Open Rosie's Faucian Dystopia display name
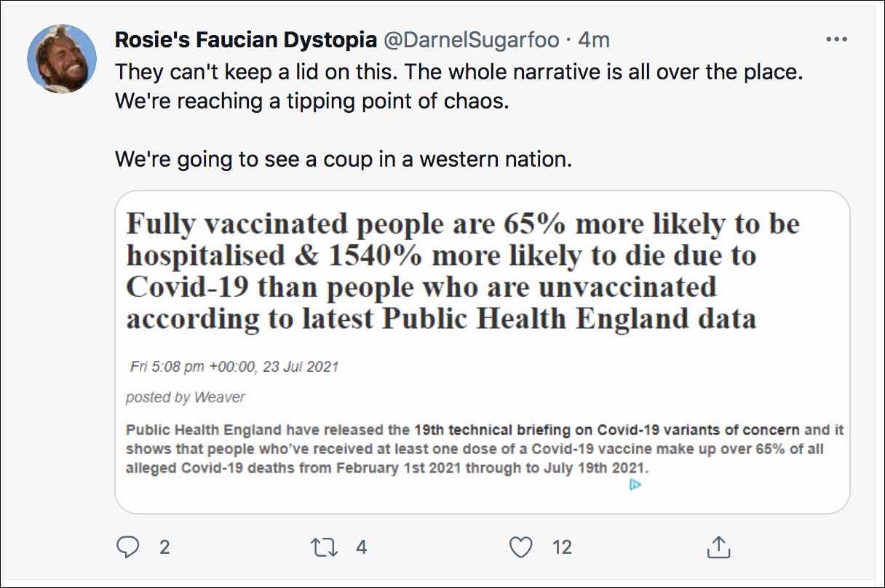Screen dimensions: 885x588 pyautogui.click(x=246, y=40)
